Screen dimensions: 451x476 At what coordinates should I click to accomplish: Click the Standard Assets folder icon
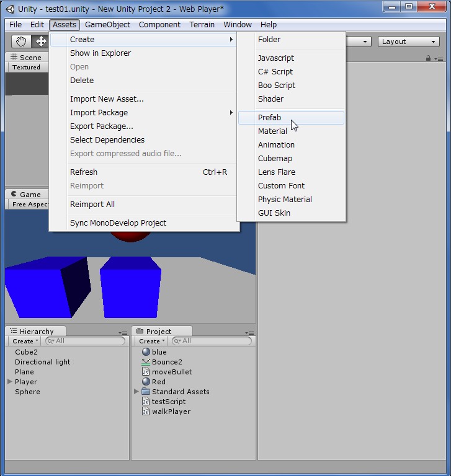click(x=146, y=391)
